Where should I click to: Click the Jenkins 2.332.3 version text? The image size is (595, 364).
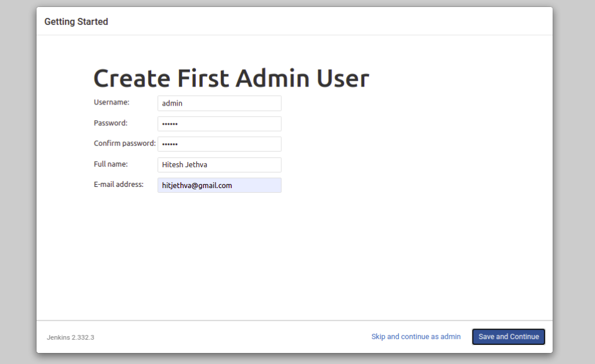pos(70,337)
